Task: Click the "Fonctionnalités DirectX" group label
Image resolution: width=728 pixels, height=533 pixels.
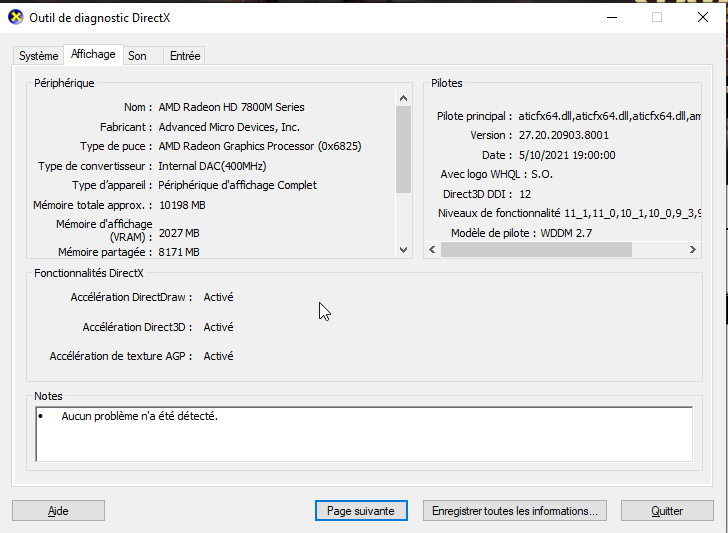Action: coord(89,273)
